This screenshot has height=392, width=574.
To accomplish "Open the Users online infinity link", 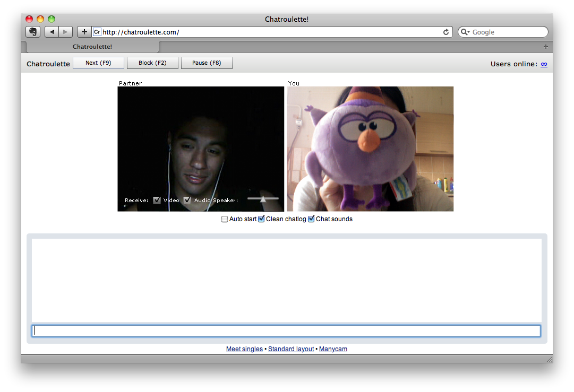I will [544, 64].
